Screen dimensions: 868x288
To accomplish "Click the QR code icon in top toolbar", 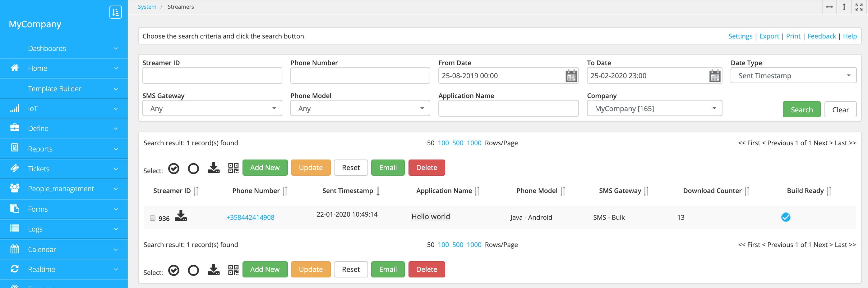I will pos(233,168).
